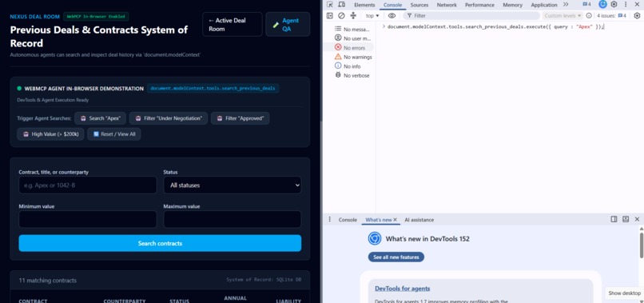
Task: Open the 'DevTools for agents' link
Action: 403,289
